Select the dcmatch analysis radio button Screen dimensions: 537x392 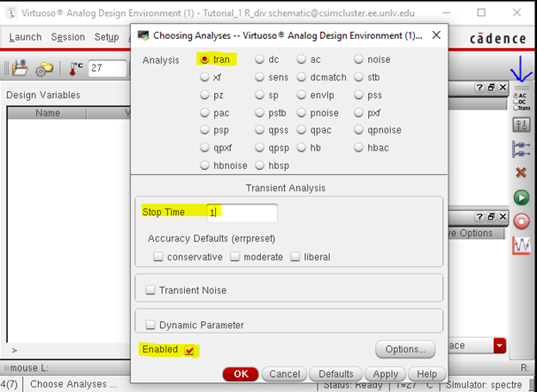point(302,77)
